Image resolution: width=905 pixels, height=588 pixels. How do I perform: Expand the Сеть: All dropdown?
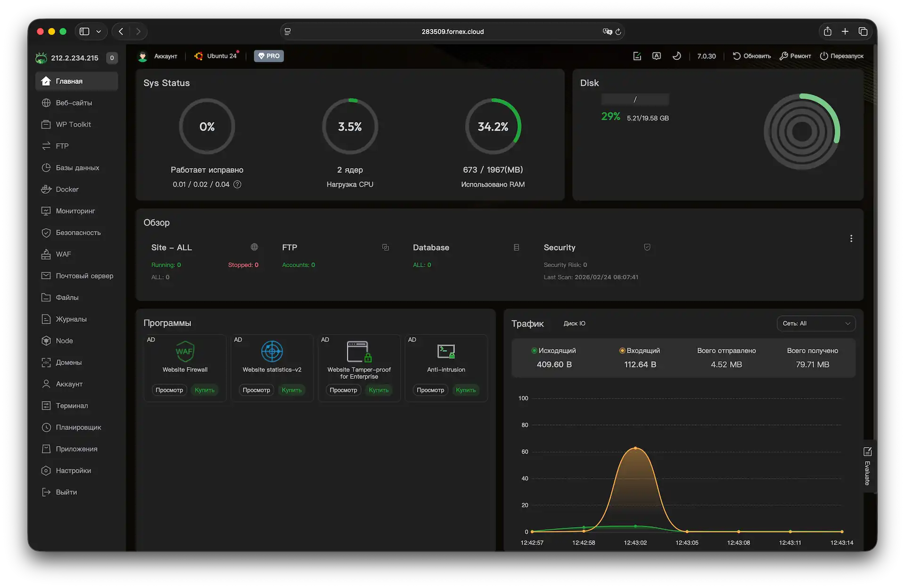click(816, 324)
